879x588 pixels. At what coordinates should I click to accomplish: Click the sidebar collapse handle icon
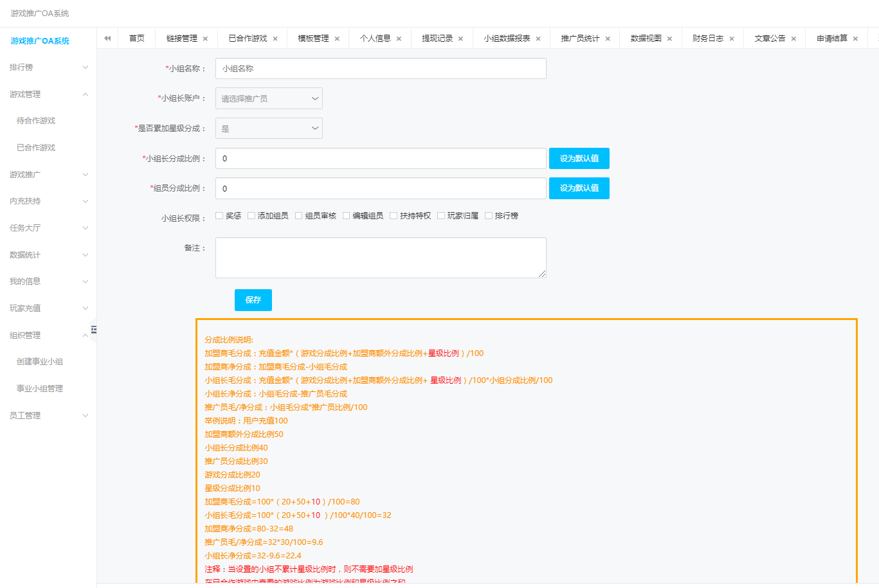[94, 330]
